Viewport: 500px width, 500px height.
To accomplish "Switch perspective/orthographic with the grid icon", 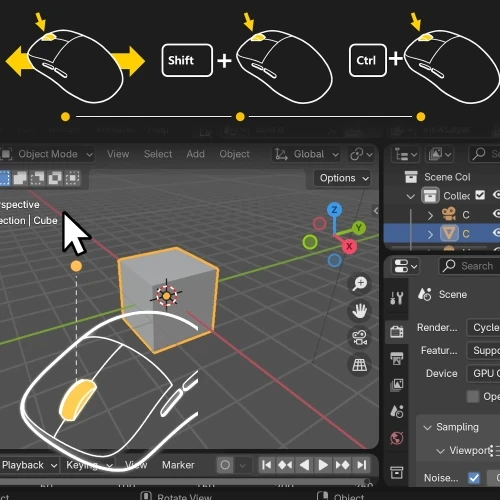I will (x=360, y=365).
